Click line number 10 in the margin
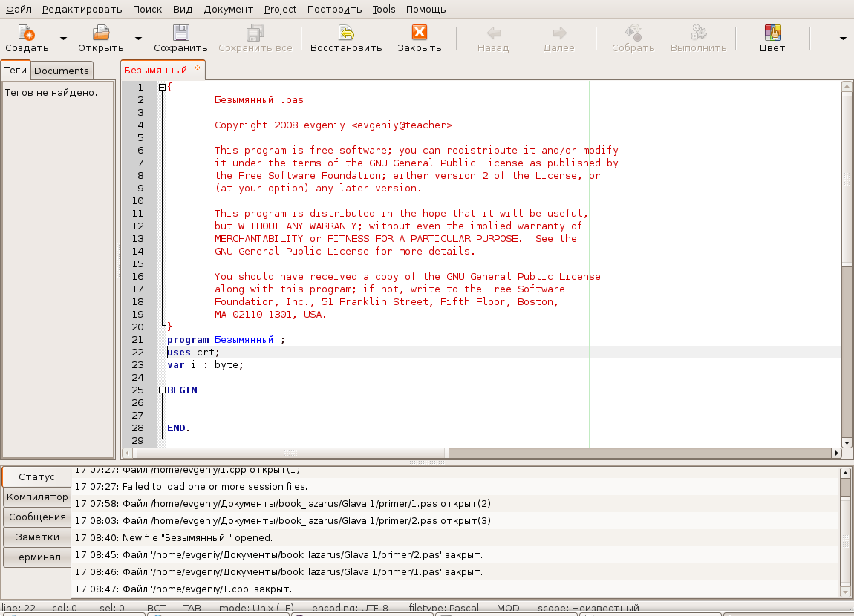This screenshot has width=854, height=616. pyautogui.click(x=138, y=201)
